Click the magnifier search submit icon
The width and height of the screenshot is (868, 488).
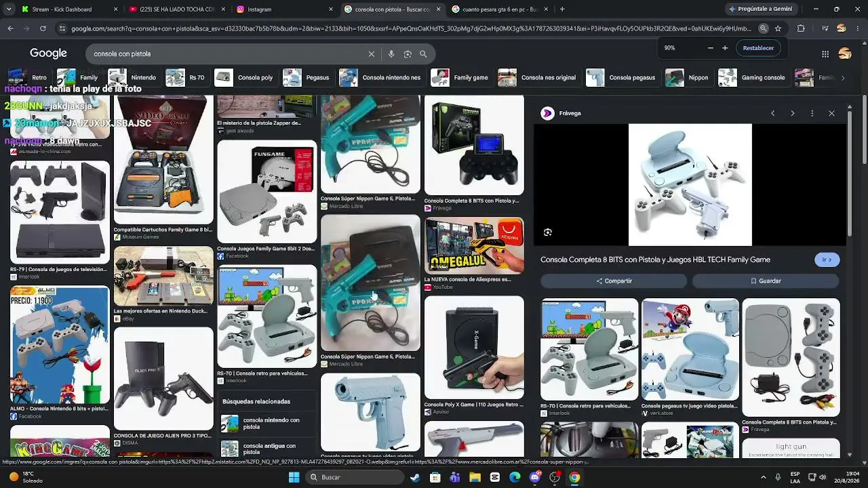coord(423,54)
